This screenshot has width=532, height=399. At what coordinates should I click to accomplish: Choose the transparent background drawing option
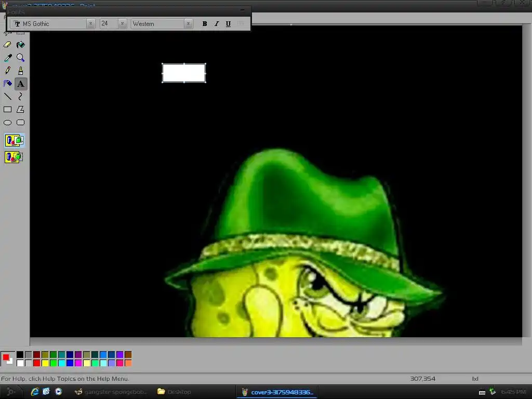pos(14,157)
